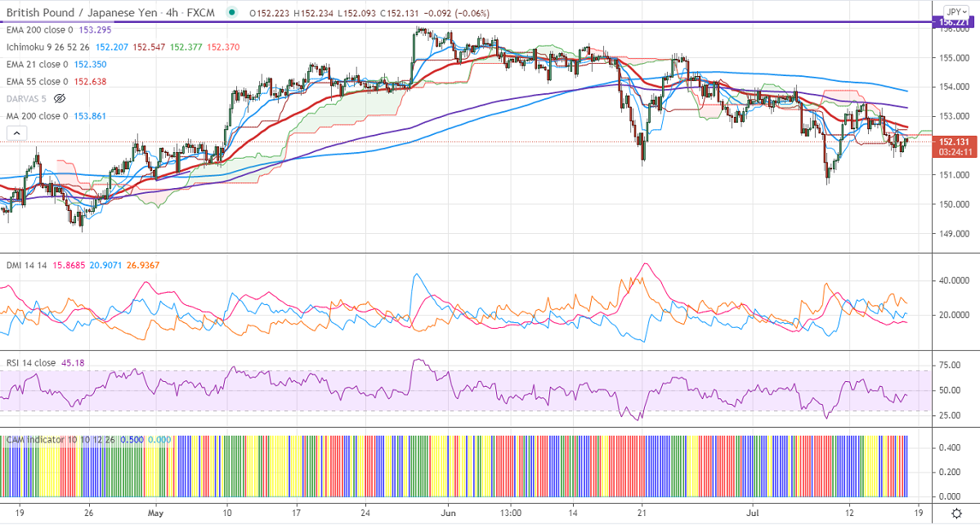Click the May label on time axis
The height and width of the screenshot is (525, 980).
155,513
